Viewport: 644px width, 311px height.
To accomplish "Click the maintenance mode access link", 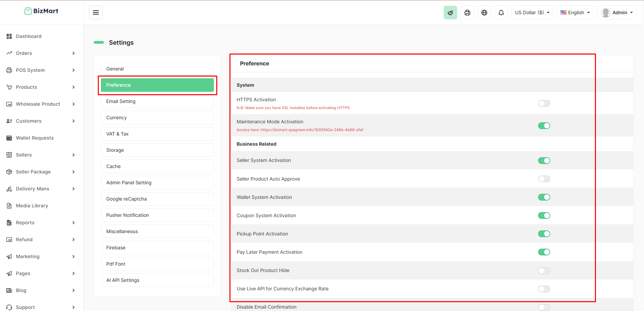I will coord(311,130).
